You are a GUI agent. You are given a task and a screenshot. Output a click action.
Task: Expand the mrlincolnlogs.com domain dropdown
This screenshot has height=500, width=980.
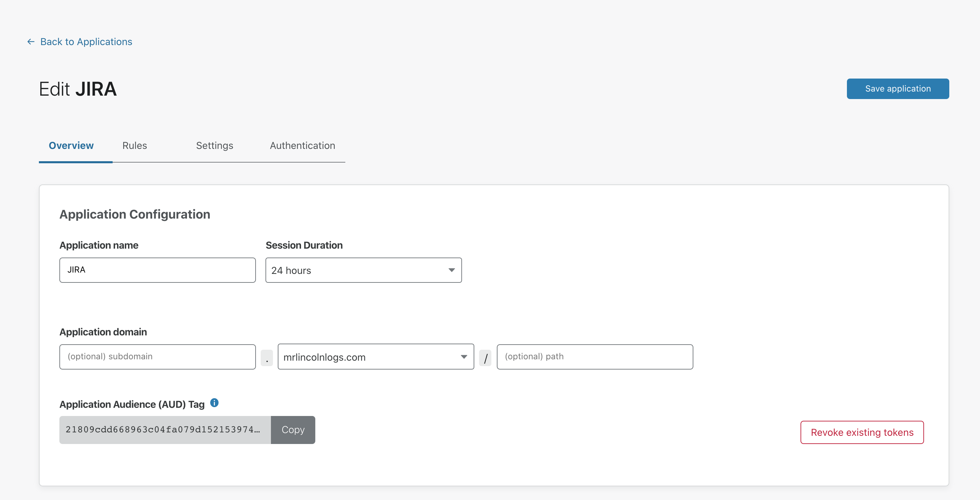[375, 357]
